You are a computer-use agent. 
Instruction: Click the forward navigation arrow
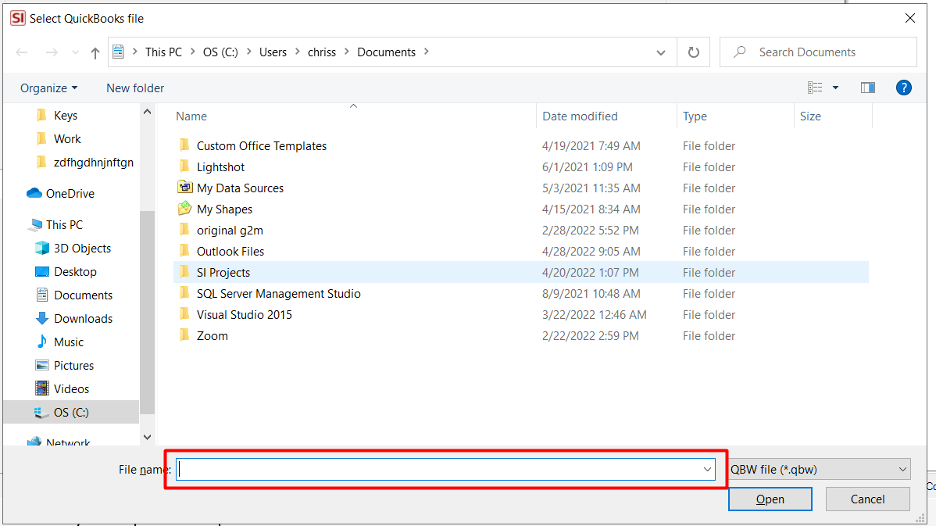[x=52, y=53]
